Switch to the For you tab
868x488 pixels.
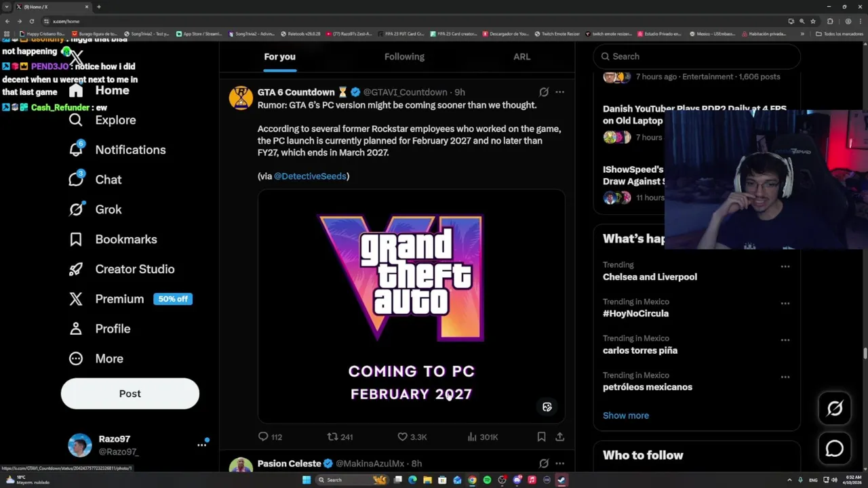[x=279, y=57]
